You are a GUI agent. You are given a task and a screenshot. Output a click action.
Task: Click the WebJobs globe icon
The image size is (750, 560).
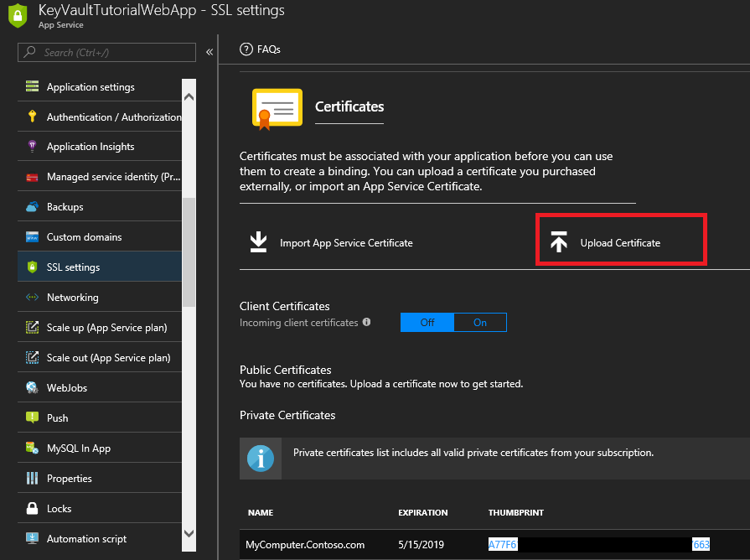[x=32, y=387]
